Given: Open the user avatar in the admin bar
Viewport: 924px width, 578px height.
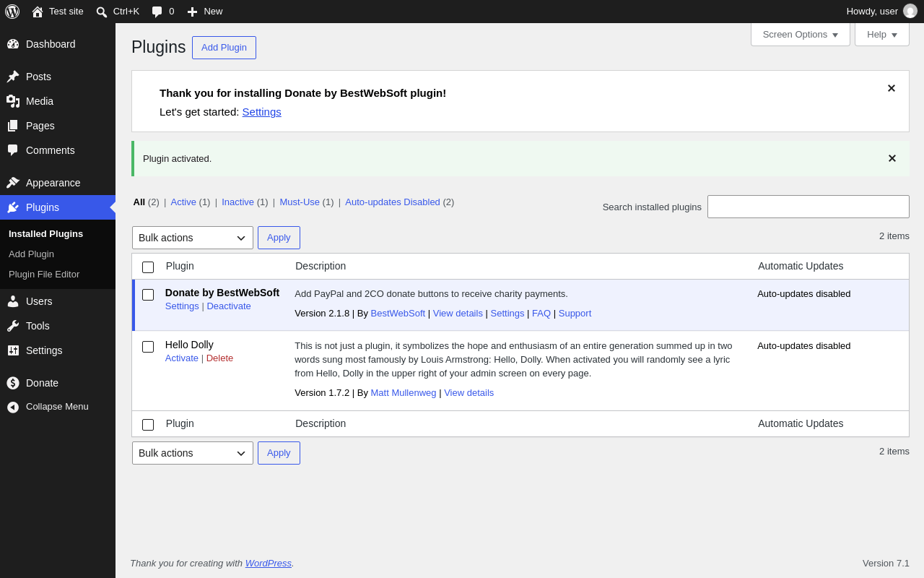Looking at the screenshot, I should point(910,12).
